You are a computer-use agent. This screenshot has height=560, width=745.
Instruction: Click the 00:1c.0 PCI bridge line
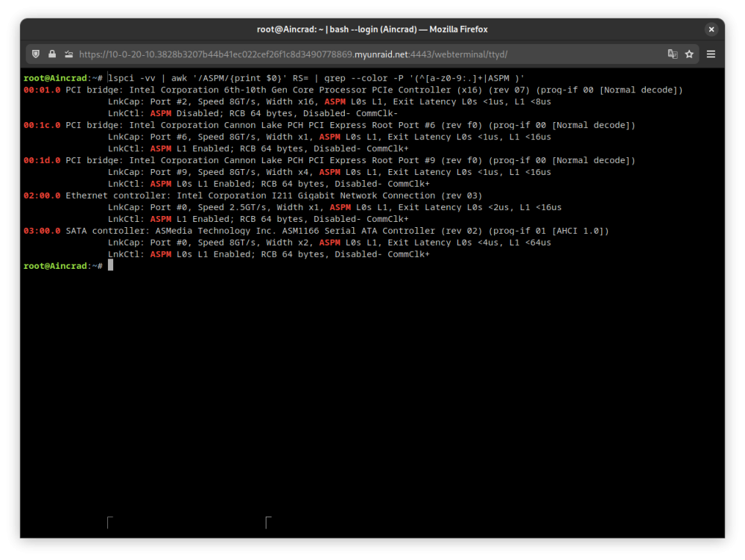329,125
